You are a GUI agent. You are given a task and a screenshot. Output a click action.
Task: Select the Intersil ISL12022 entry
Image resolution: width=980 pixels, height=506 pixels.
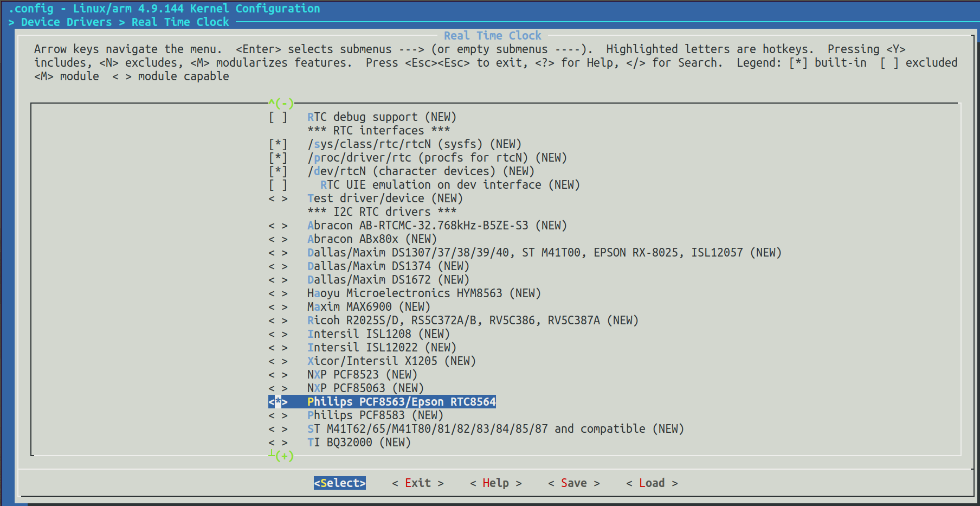[x=382, y=348]
